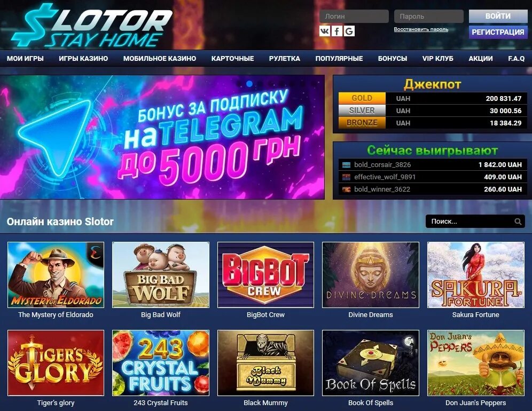
Task: Follow the Восстановить пароль link
Action: click(x=421, y=29)
